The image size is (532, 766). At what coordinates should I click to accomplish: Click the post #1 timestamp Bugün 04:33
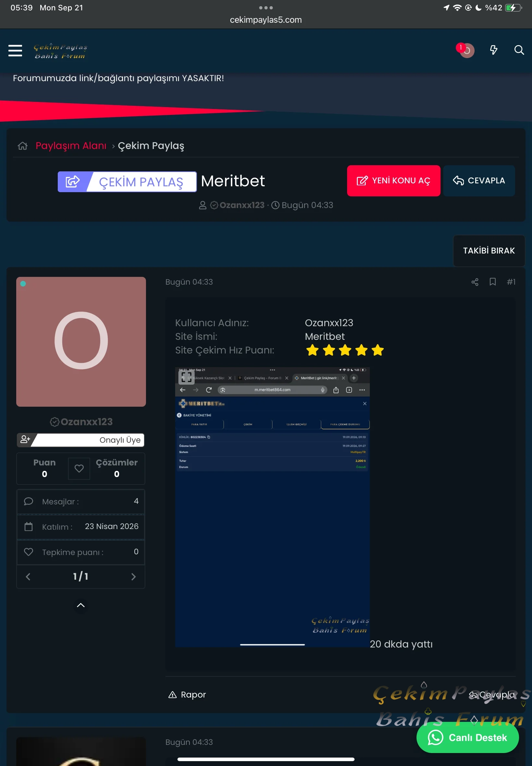pos(189,282)
